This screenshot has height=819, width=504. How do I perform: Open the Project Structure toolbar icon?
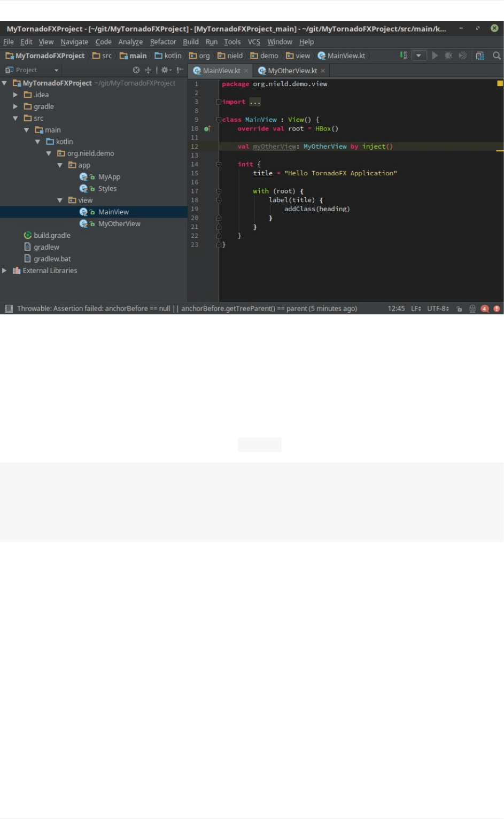click(480, 56)
